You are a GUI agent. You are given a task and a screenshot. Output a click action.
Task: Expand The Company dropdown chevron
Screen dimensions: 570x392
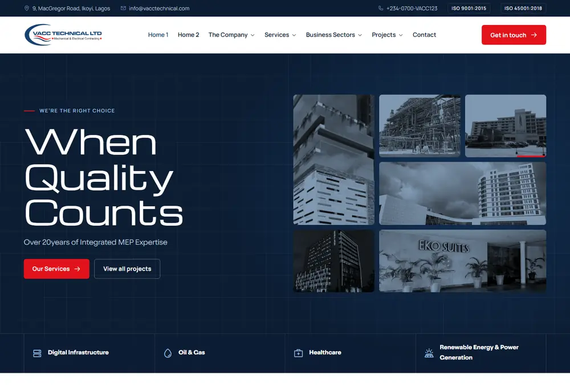point(253,35)
